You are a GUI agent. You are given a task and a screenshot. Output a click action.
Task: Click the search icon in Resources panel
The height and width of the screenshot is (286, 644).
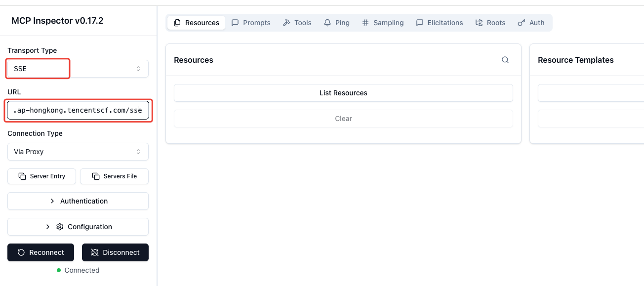[505, 60]
